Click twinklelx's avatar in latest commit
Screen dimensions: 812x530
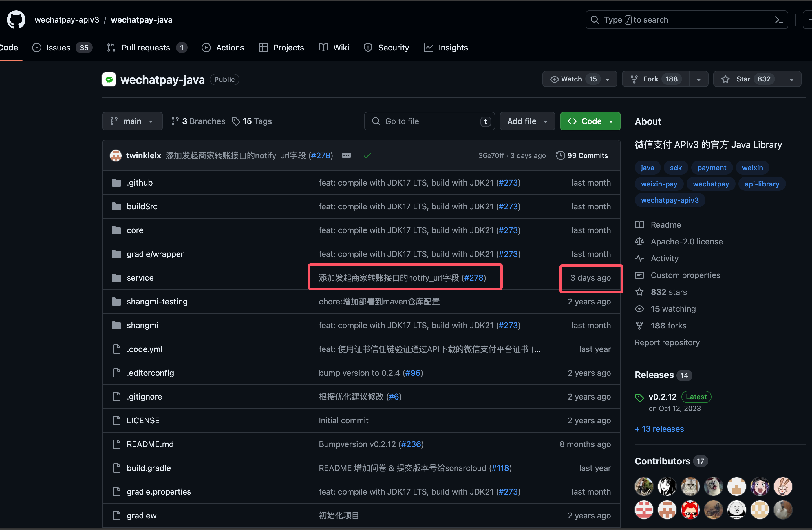(116, 155)
